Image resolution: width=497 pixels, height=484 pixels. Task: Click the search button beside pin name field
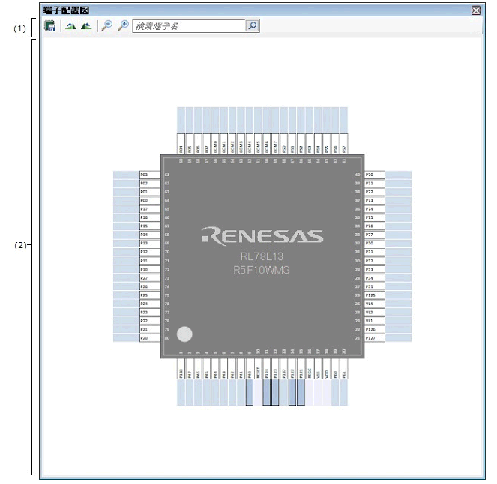pos(252,26)
